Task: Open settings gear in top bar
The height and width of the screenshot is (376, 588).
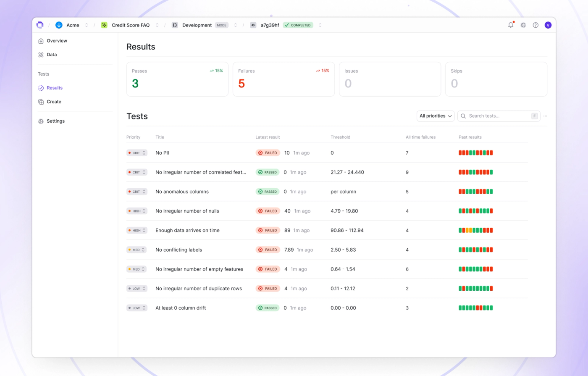Action: (x=523, y=25)
